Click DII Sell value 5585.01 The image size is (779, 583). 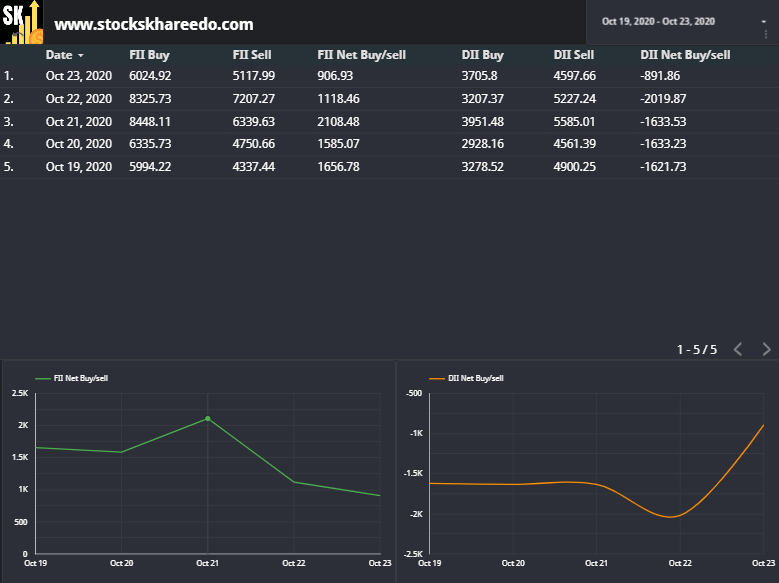(574, 121)
